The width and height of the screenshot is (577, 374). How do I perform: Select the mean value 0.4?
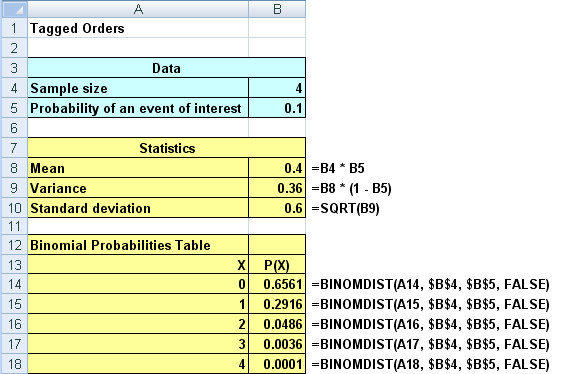click(277, 168)
